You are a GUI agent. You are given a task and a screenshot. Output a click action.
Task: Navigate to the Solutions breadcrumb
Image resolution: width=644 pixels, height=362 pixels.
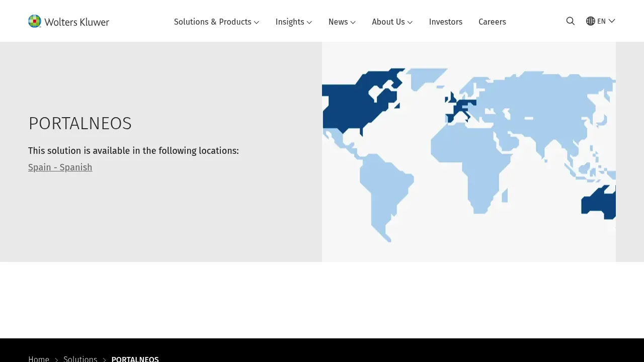(80, 359)
